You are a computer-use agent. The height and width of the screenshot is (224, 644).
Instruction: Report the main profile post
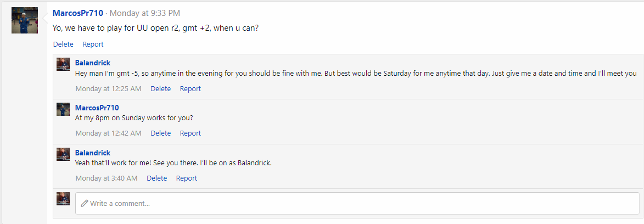coord(93,44)
